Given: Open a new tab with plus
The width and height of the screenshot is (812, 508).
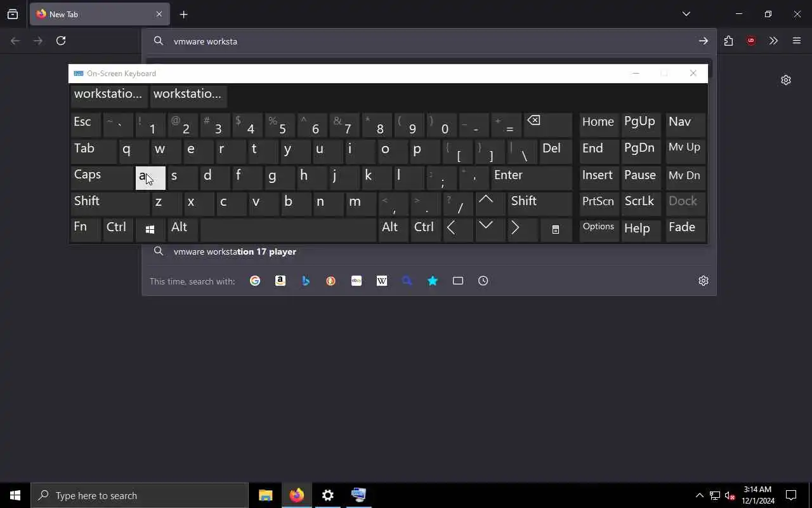Looking at the screenshot, I should (183, 14).
